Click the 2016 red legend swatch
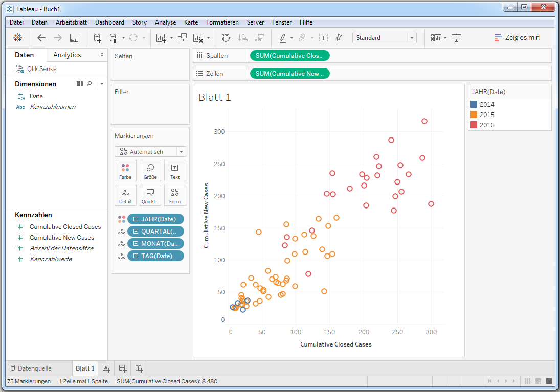The height and width of the screenshot is (392, 560). click(474, 125)
